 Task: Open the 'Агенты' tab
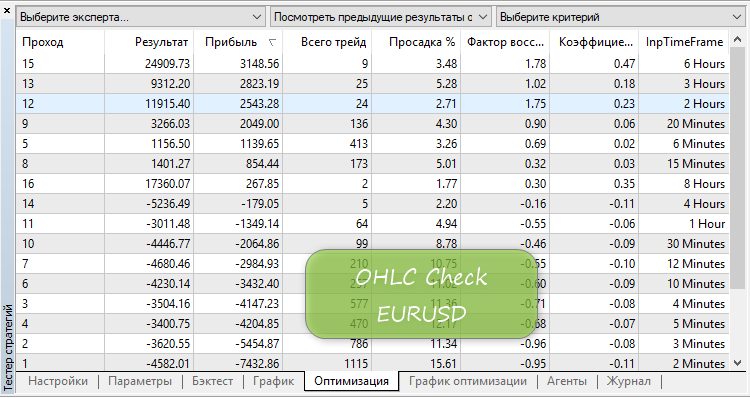pyautogui.click(x=567, y=381)
